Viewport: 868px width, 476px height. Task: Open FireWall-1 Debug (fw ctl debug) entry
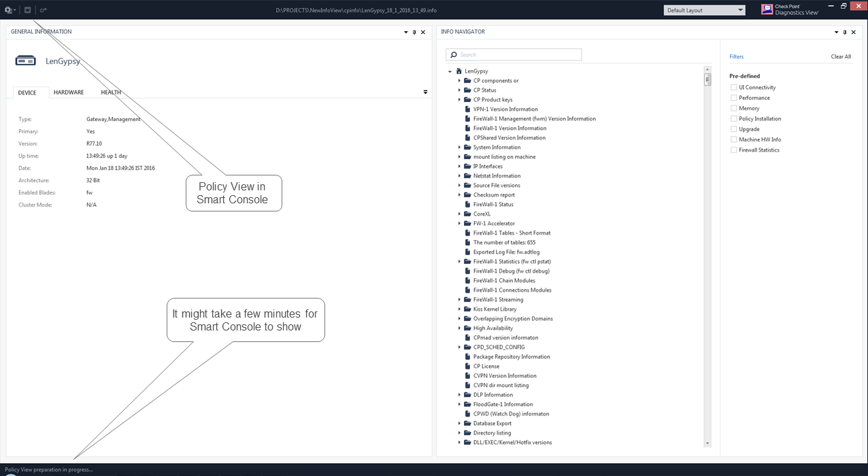click(x=512, y=271)
